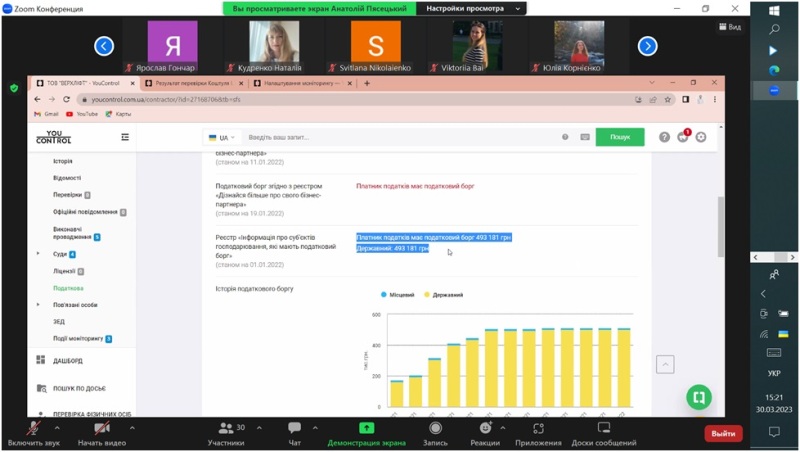Open Доски сообщений whiteboards
The height and width of the screenshot is (452, 800).
pos(604,434)
